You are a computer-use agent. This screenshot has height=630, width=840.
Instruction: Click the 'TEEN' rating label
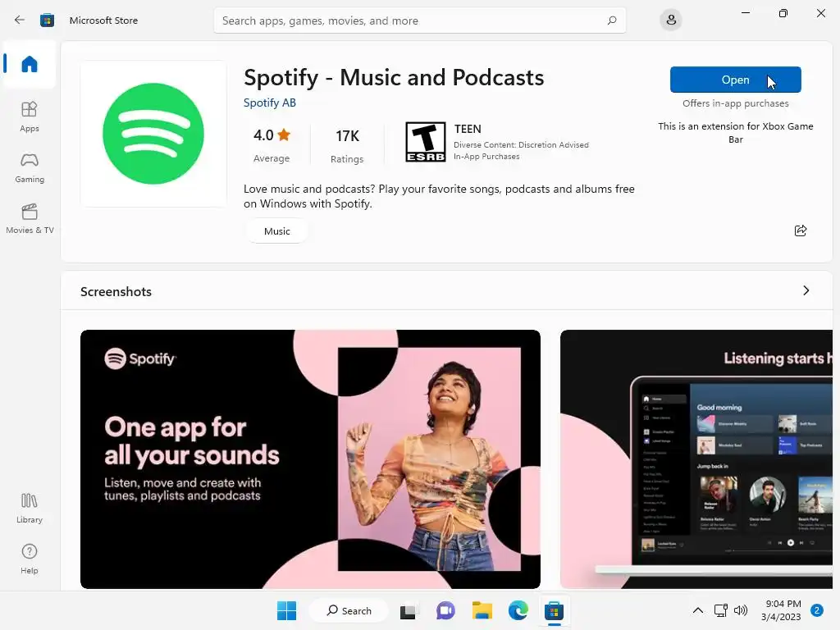click(x=468, y=129)
